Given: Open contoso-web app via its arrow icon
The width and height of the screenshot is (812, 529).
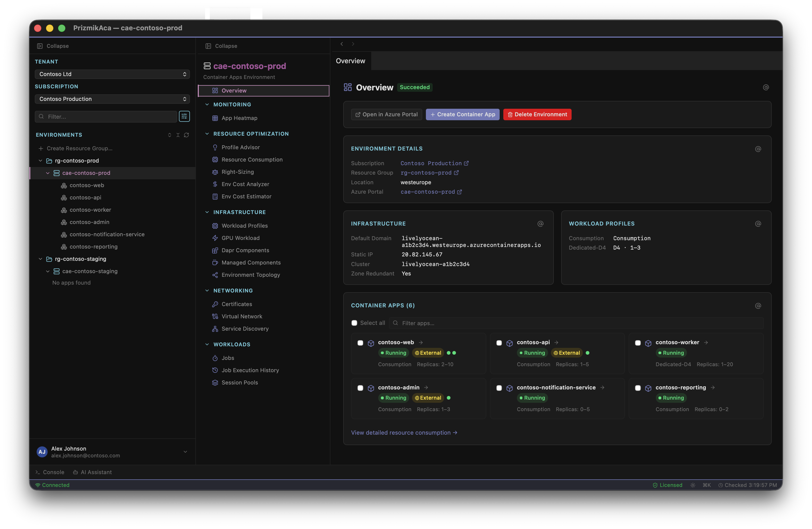Looking at the screenshot, I should (421, 343).
